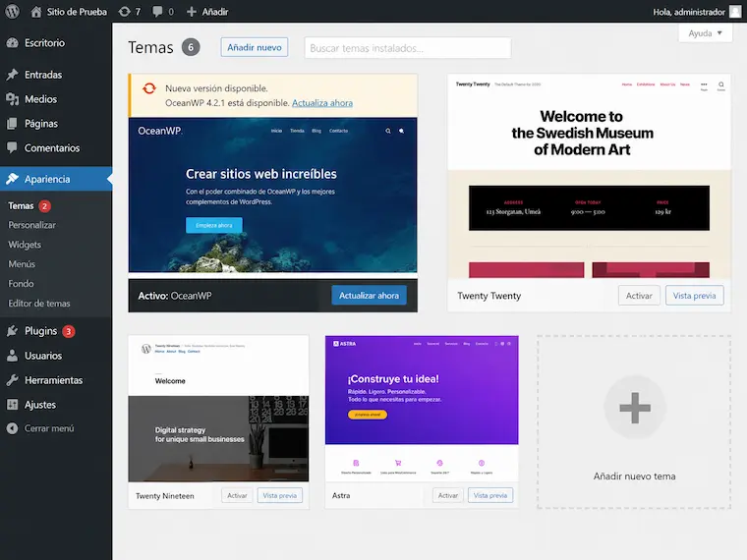
Task: Activate the Twenty Twenty theme
Action: 639,296
